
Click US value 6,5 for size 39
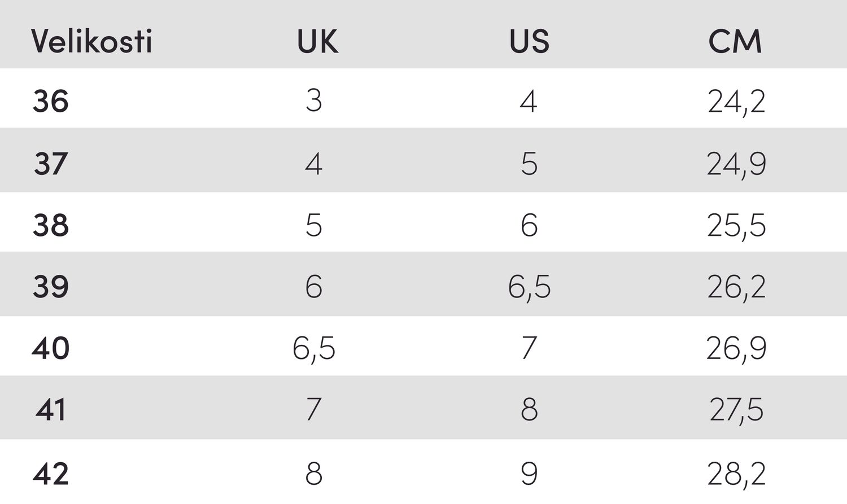[529, 288]
